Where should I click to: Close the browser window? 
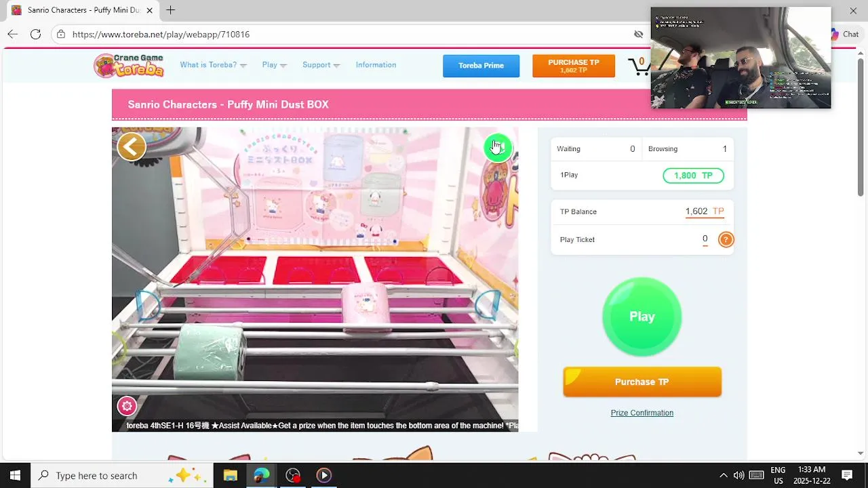[x=853, y=10]
